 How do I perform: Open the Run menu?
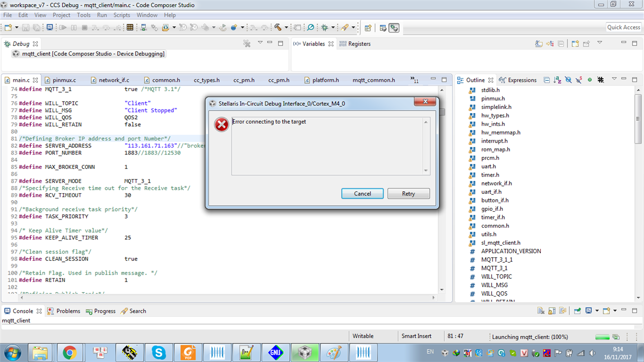click(x=102, y=15)
